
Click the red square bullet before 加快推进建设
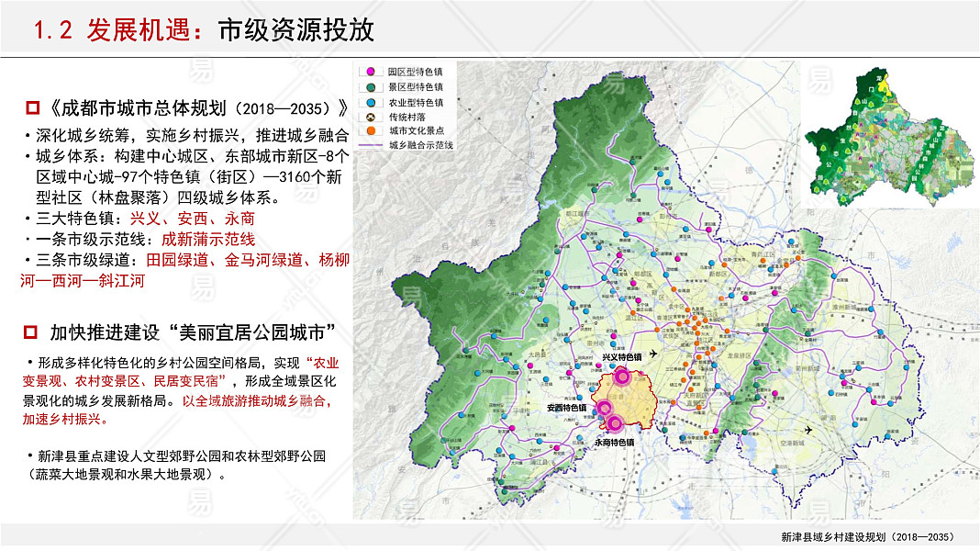30,332
